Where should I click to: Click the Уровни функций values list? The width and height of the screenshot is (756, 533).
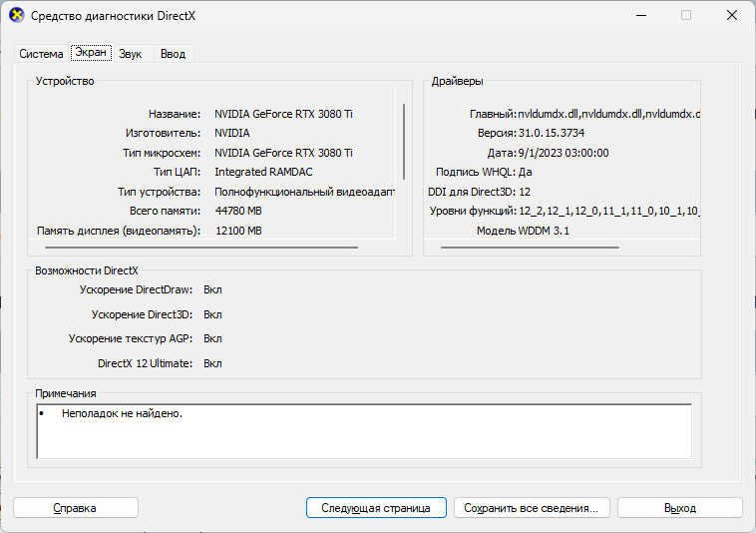coord(609,211)
